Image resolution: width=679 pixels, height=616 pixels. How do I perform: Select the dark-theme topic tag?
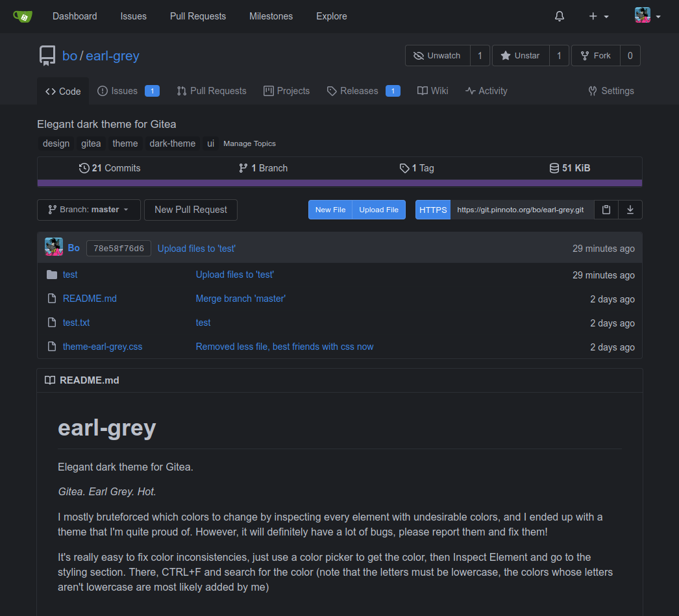173,143
